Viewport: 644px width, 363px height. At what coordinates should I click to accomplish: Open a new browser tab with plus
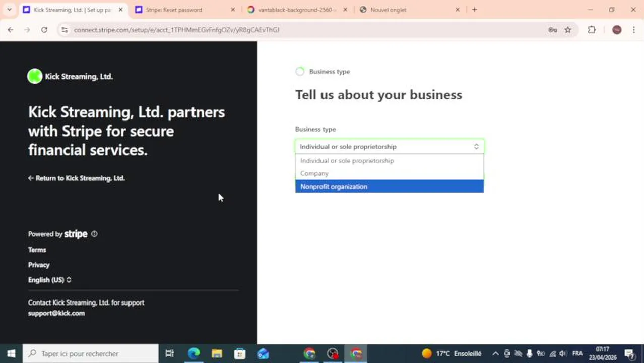click(474, 10)
